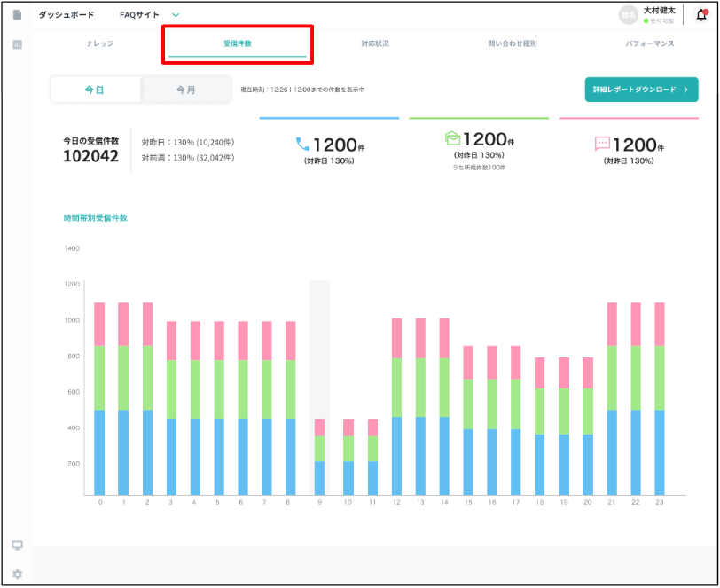Switch to the 対応状況 tab

click(374, 43)
